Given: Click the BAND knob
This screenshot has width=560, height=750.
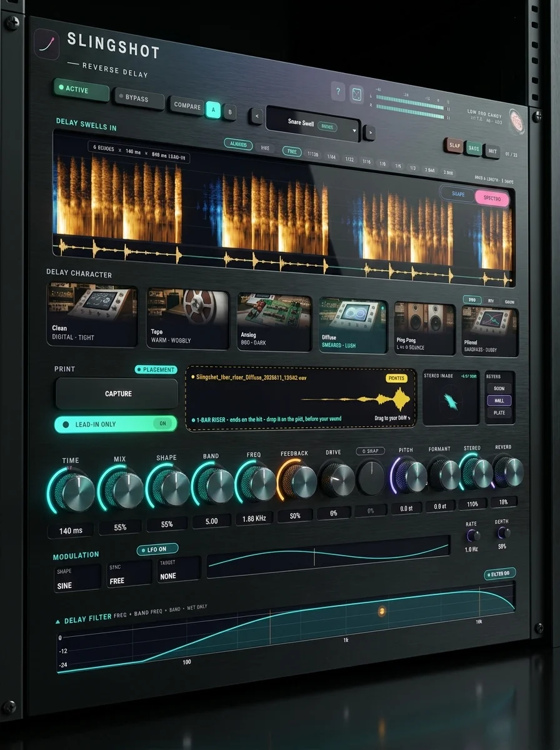Looking at the screenshot, I should pos(214,485).
